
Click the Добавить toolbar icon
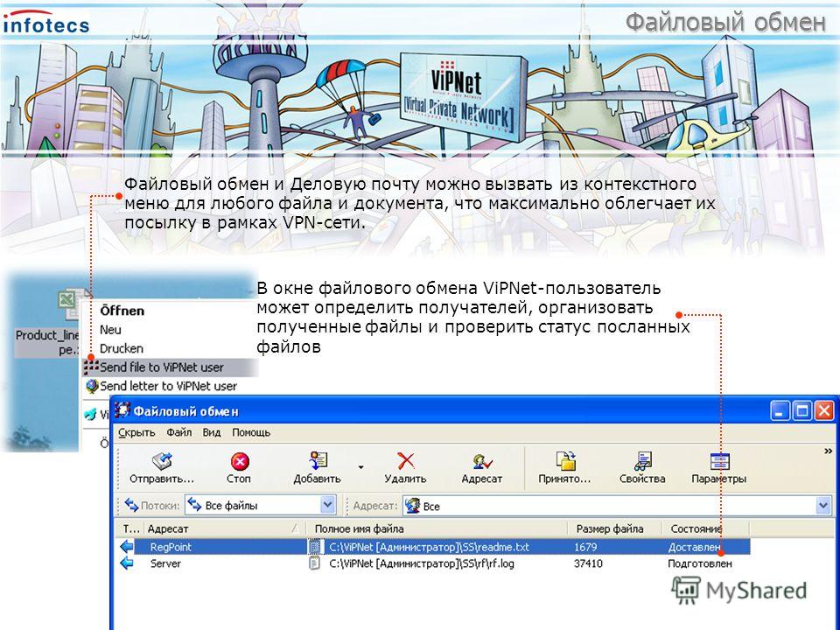click(318, 461)
